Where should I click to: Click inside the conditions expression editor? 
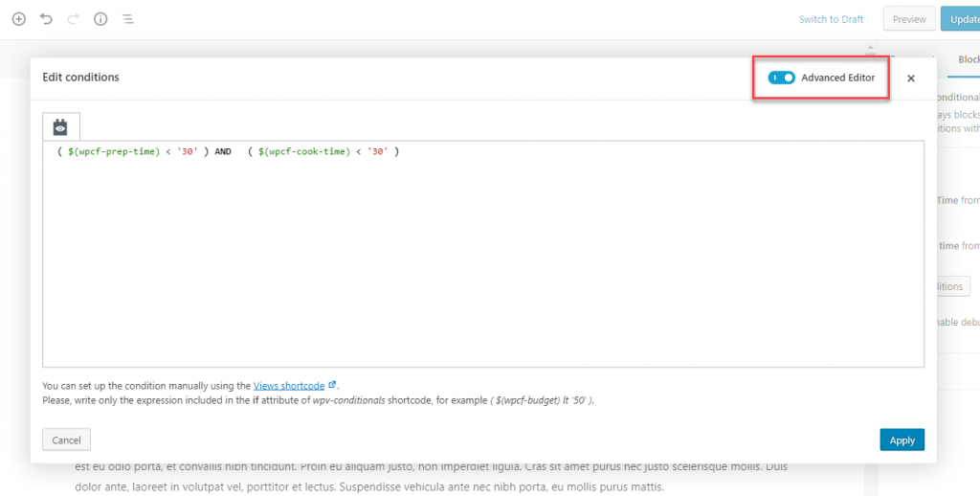click(x=483, y=254)
